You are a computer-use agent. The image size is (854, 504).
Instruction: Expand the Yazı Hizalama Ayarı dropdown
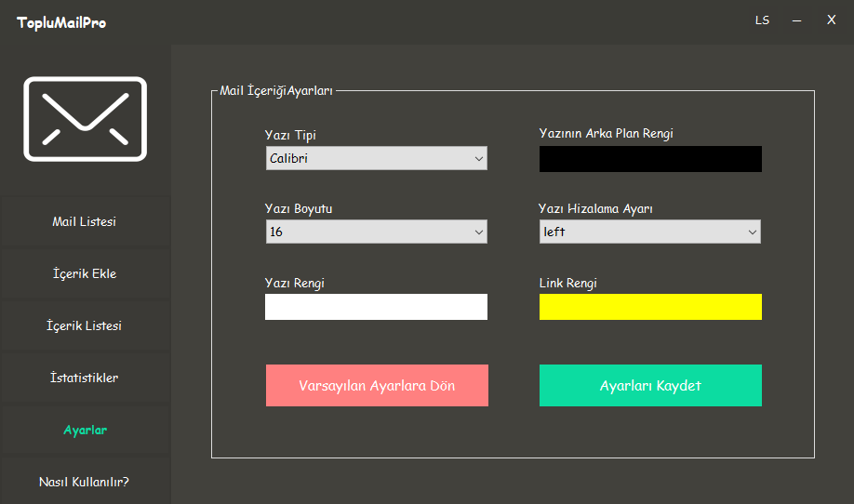pyautogui.click(x=649, y=232)
